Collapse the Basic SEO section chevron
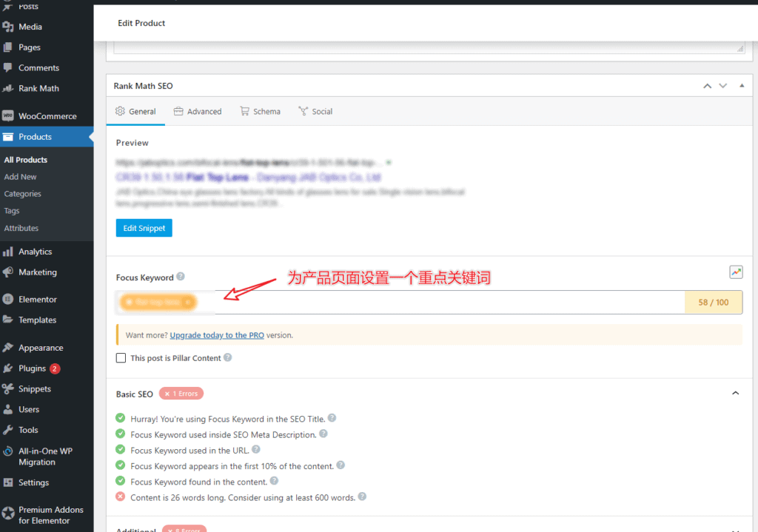Image resolution: width=758 pixels, height=532 pixels. (x=735, y=394)
